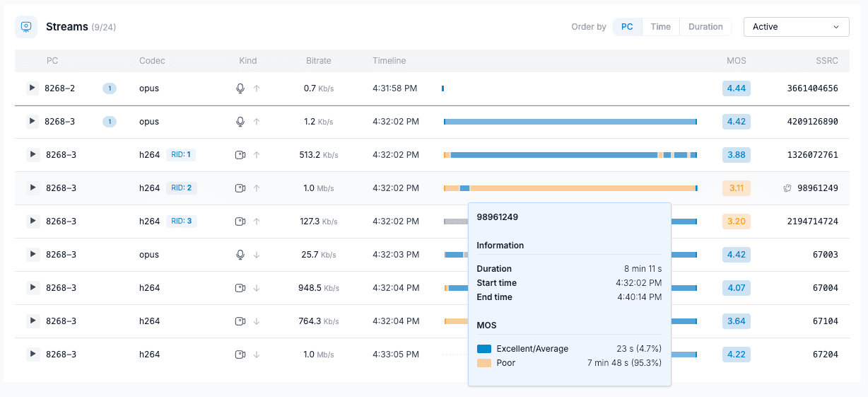Click microphone icon on the 8268-2 row
This screenshot has width=868, height=397.
pyautogui.click(x=240, y=88)
